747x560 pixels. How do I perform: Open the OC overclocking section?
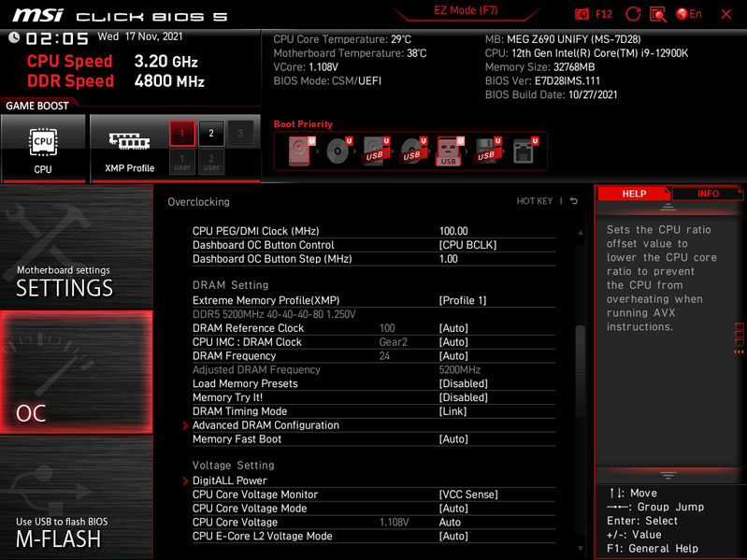[77, 372]
